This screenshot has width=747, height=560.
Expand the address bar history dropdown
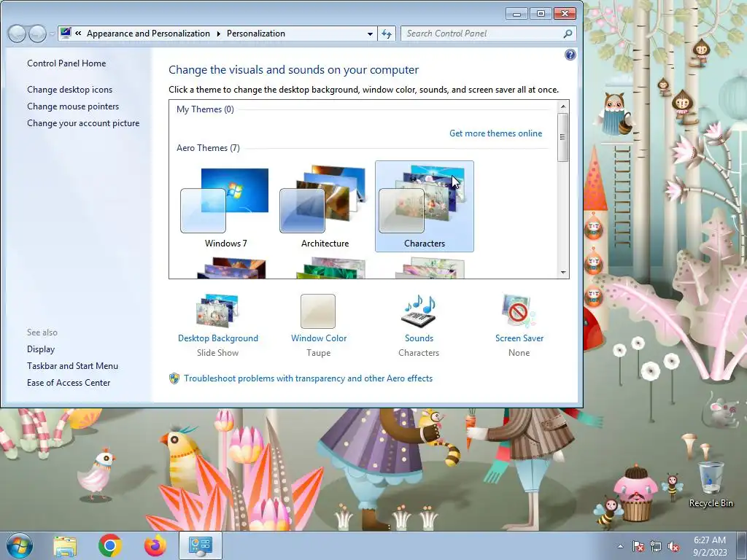370,34
